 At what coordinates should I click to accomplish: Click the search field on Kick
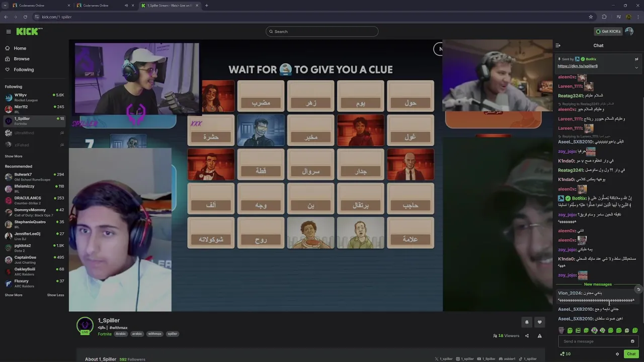point(322,31)
